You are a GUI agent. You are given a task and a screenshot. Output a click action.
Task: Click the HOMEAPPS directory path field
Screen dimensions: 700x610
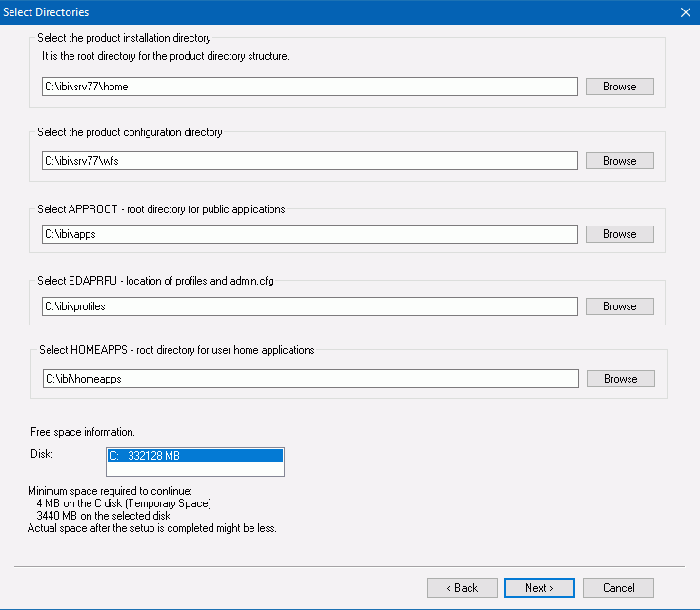pos(310,379)
